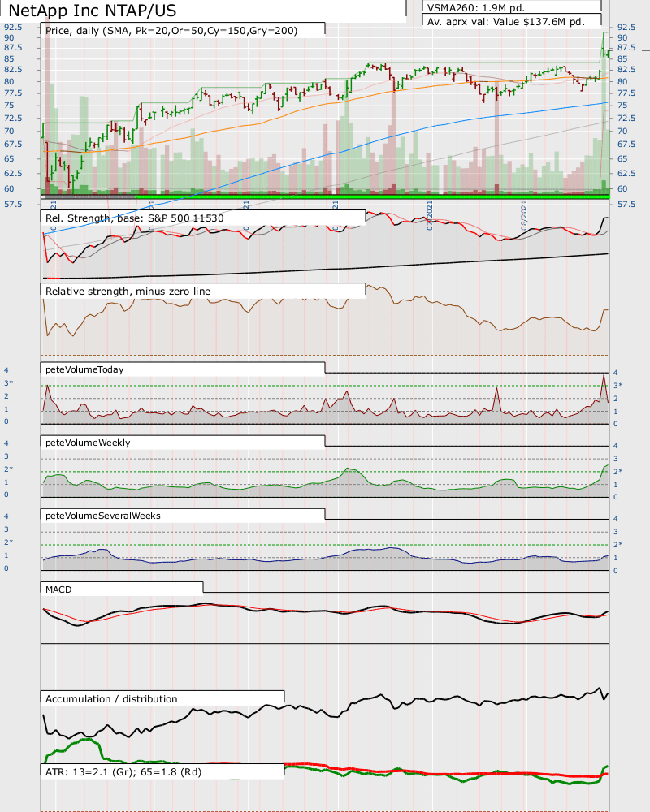Select the peteVolumeWeekly panel heading
Screen dimensions: 650x812
tap(88, 443)
